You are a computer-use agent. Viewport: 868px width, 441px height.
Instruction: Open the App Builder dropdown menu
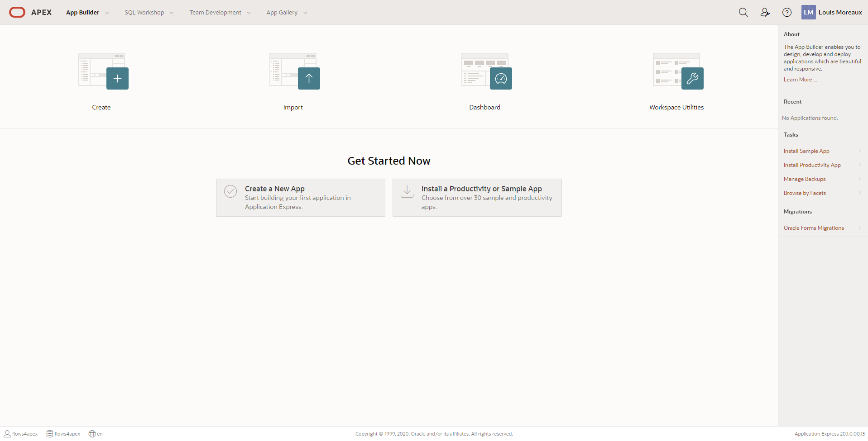(86, 12)
